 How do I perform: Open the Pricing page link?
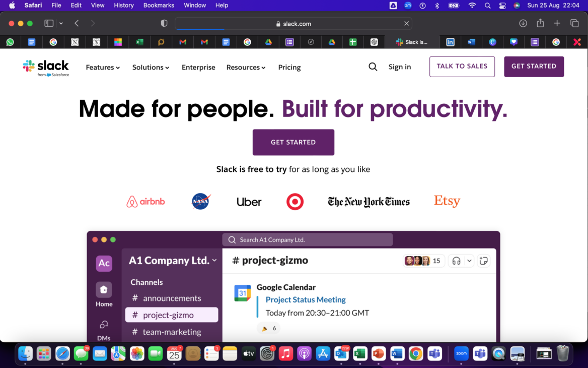tap(289, 67)
